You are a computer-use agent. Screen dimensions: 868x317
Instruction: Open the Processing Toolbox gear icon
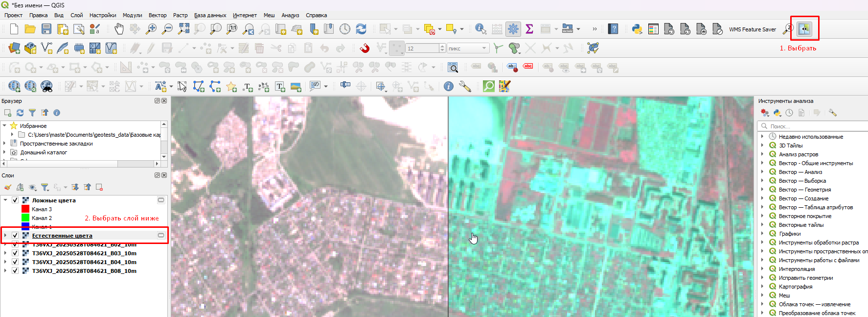tap(513, 29)
